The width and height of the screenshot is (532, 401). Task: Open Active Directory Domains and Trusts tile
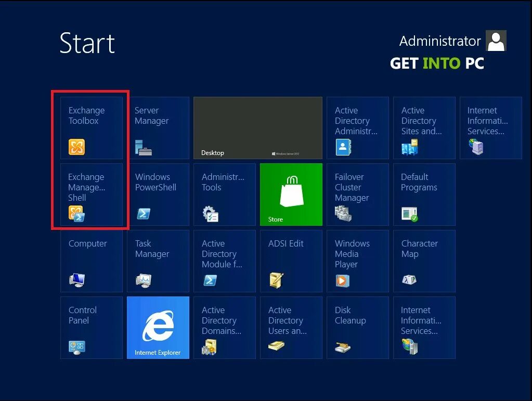click(x=225, y=327)
